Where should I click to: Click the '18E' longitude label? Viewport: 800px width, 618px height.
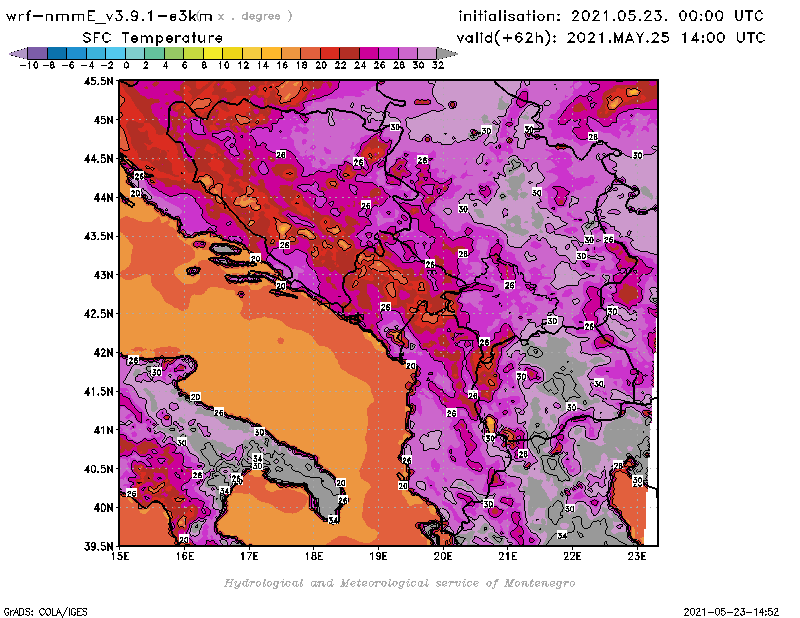pyautogui.click(x=314, y=556)
